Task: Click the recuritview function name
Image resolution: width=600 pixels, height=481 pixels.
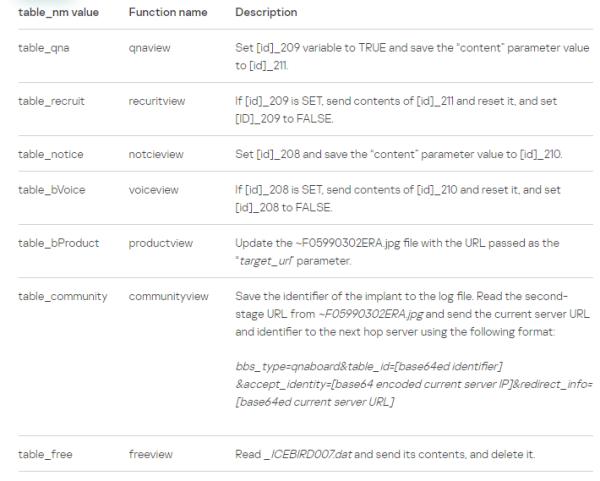Action: click(x=157, y=101)
